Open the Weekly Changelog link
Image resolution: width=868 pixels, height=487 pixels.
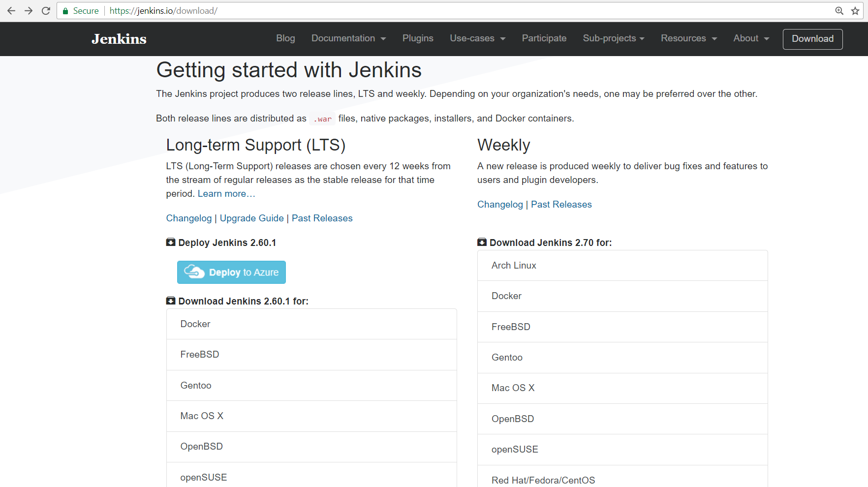click(500, 205)
